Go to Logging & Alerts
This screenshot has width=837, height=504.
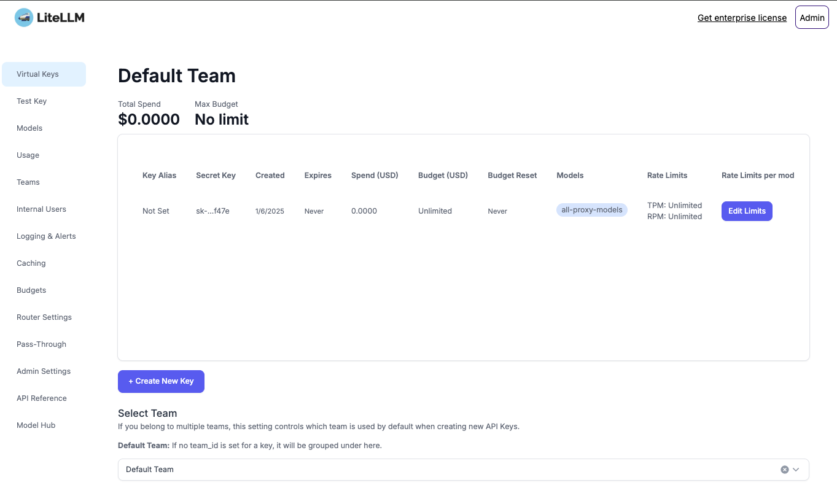point(46,236)
